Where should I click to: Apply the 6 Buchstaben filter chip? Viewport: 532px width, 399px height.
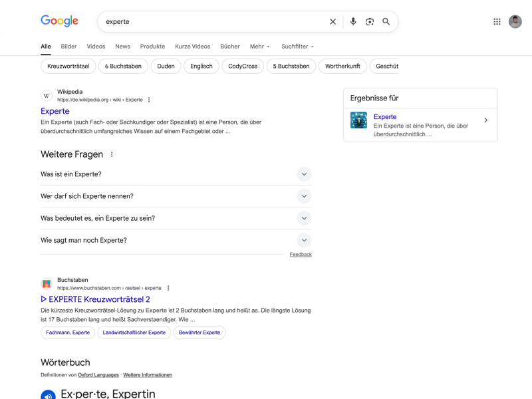pos(123,66)
